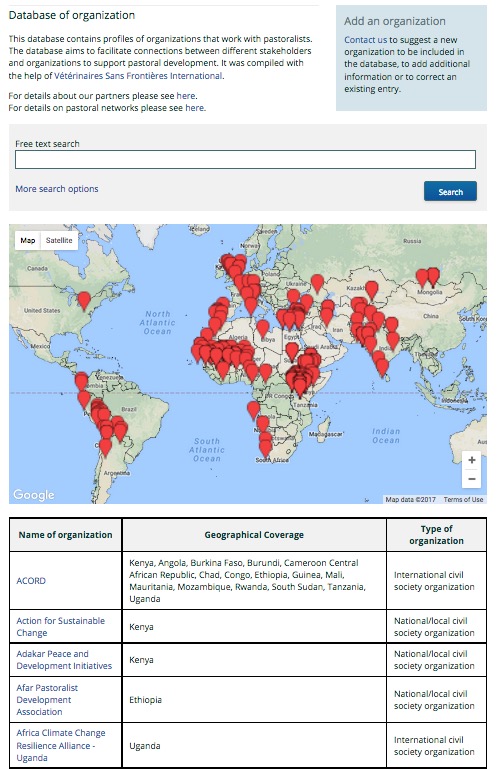Open Africa Climate Change Resilience Alliance - Uganda
Screen dimensions: 497x769
[x=61, y=745]
